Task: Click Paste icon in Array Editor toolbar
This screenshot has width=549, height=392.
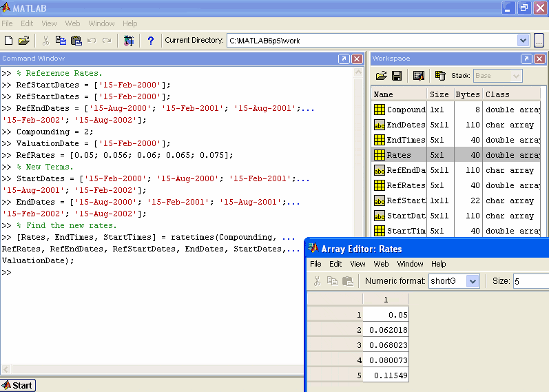Action: (348, 281)
